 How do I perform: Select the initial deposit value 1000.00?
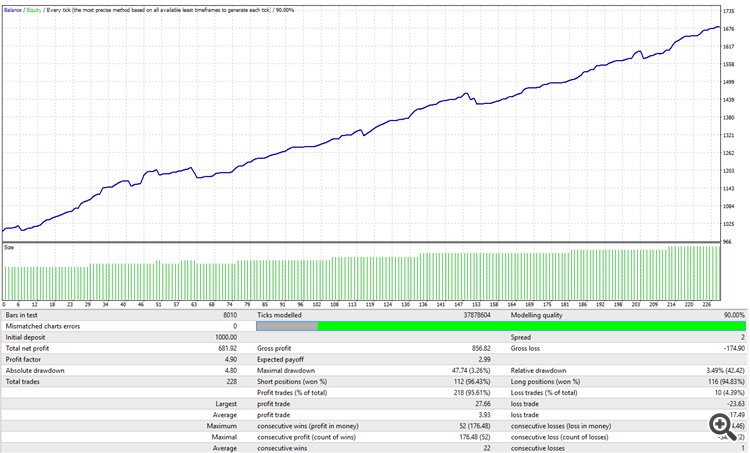point(226,337)
